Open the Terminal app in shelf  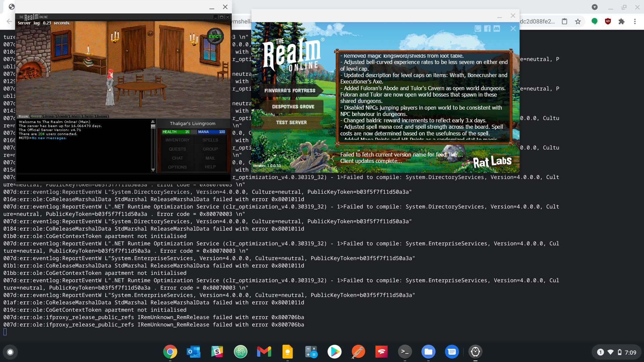point(405,352)
